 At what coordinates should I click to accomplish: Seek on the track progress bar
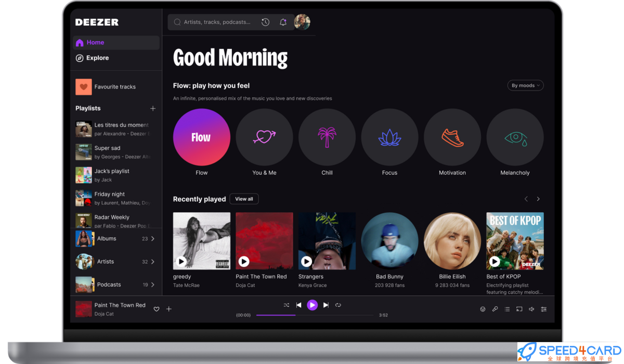click(315, 315)
